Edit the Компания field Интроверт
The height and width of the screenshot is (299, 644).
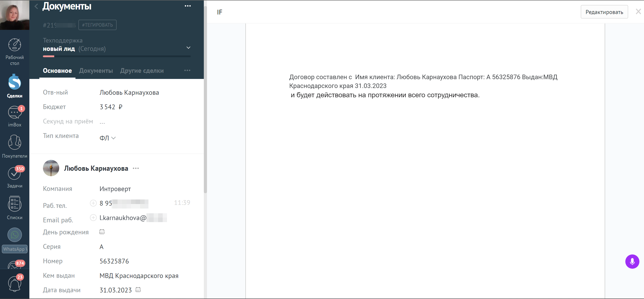pyautogui.click(x=115, y=189)
